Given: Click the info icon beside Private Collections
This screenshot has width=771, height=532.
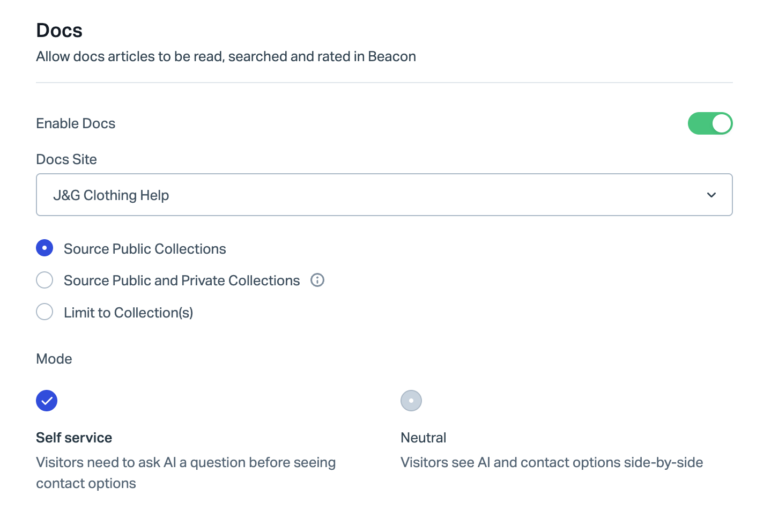Looking at the screenshot, I should (317, 280).
